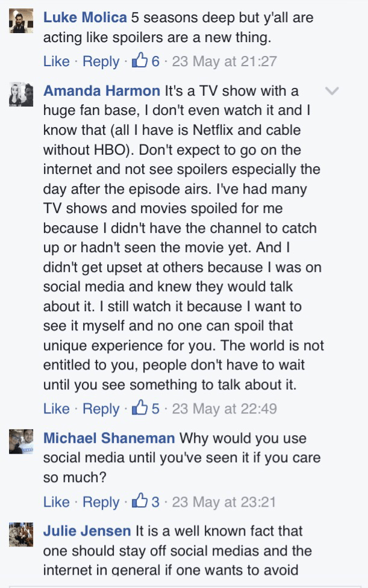Image resolution: width=368 pixels, height=588 pixels.
Task: Click the 23 May at 21:27 timestamp
Action: tap(224, 61)
